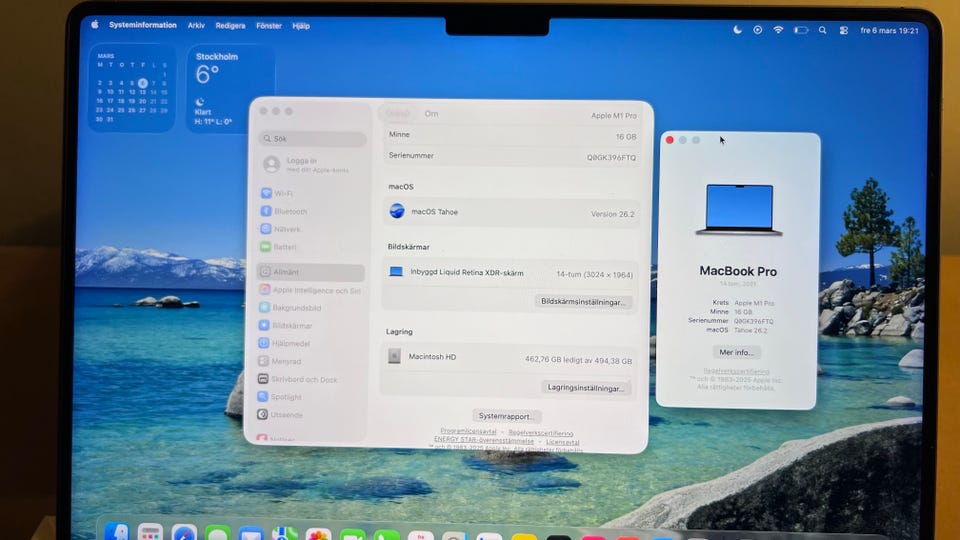The image size is (960, 540).
Task: Open the Redigera menu
Action: 230,26
